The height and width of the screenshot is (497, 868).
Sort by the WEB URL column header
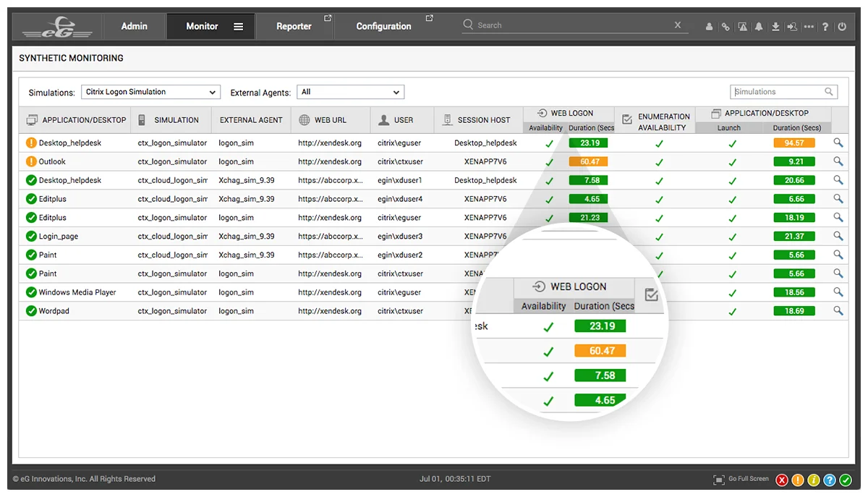tap(331, 120)
